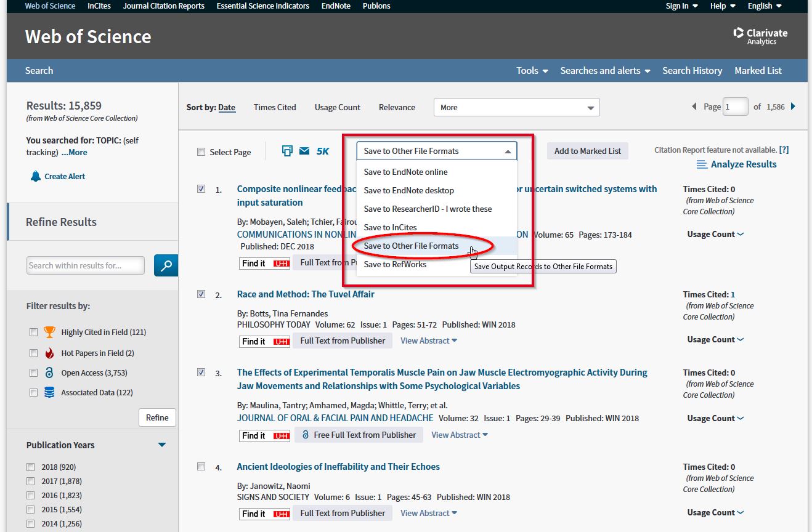Viewport: 812px width, 532px height.
Task: Toggle the Select Page checkbox
Action: coord(201,152)
